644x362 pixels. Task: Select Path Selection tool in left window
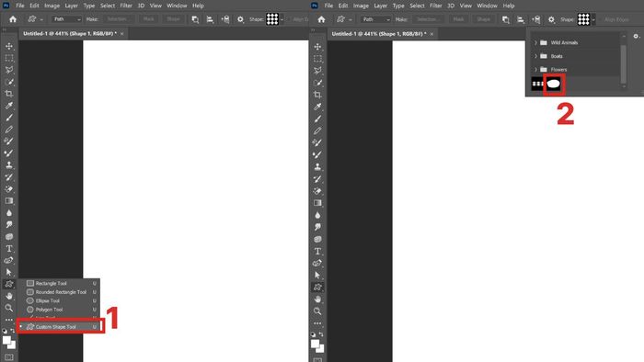[9, 272]
